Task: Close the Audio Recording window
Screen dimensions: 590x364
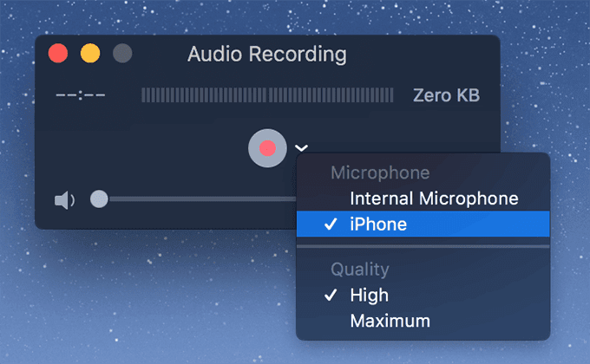Action: tap(58, 53)
